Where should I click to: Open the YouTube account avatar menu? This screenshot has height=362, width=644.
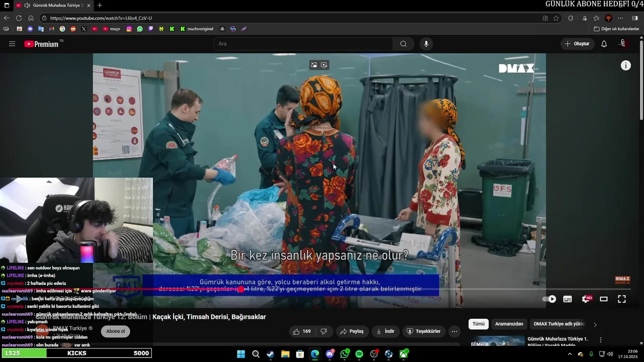point(623,44)
